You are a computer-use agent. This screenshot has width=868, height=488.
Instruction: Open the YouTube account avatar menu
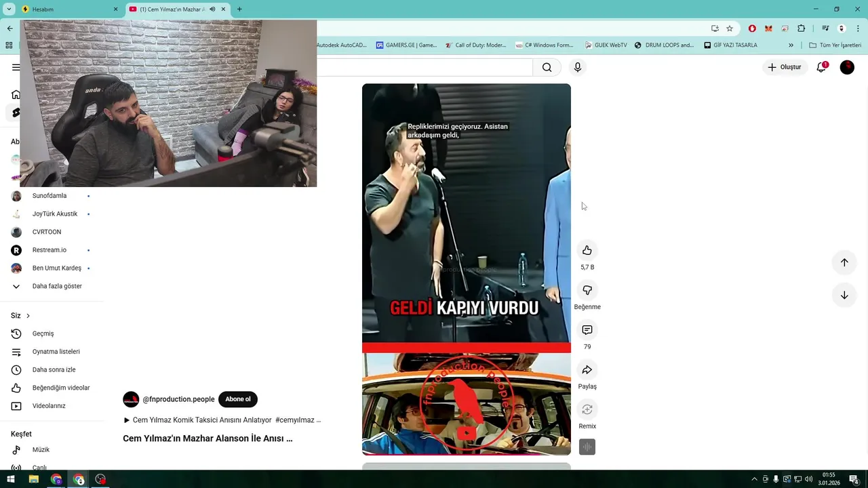(847, 67)
